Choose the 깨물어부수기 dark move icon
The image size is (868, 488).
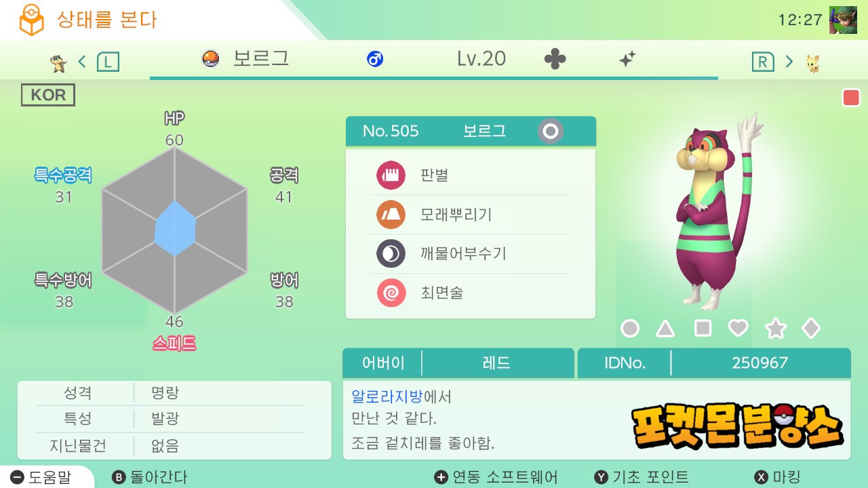click(391, 254)
